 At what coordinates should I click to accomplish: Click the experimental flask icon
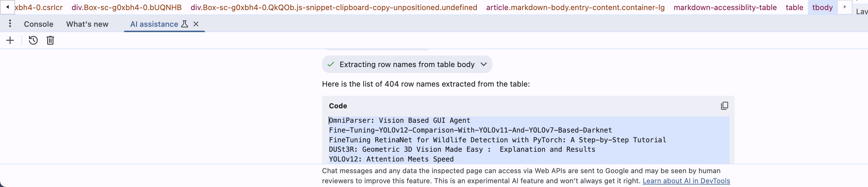185,24
